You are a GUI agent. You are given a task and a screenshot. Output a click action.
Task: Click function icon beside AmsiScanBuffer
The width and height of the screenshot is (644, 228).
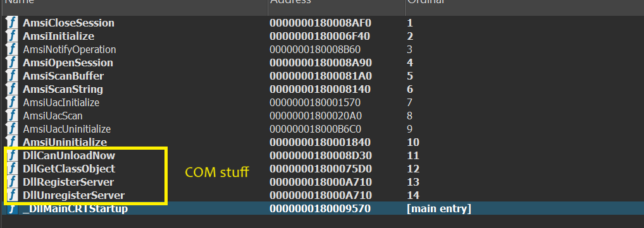tap(12, 76)
